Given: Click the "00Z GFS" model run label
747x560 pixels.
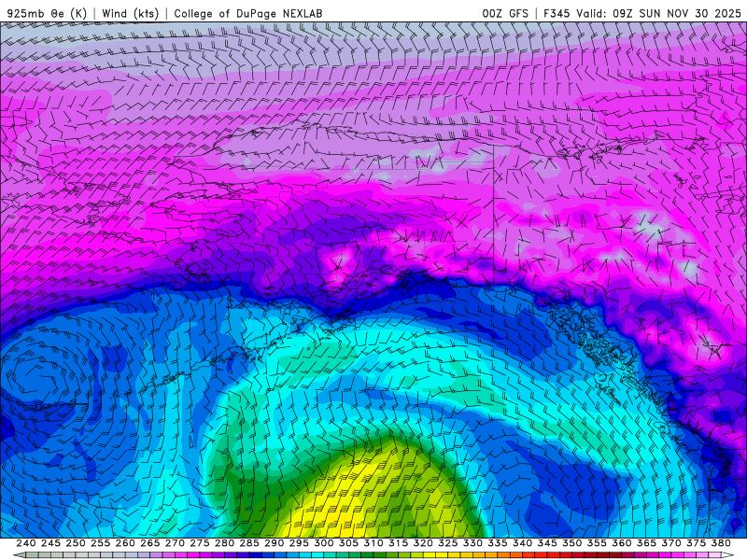Looking at the screenshot, I should coord(505,13).
